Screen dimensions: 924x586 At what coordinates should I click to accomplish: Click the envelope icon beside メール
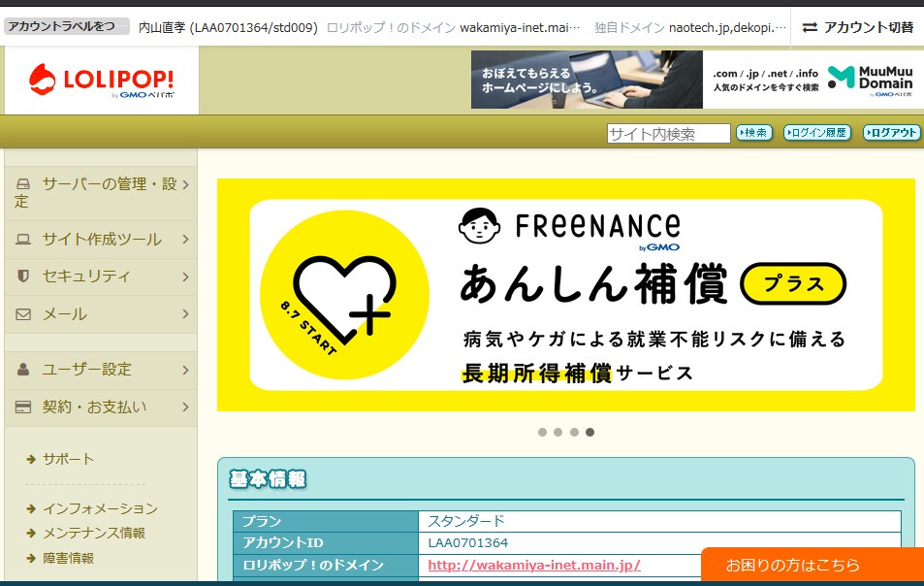(23, 314)
